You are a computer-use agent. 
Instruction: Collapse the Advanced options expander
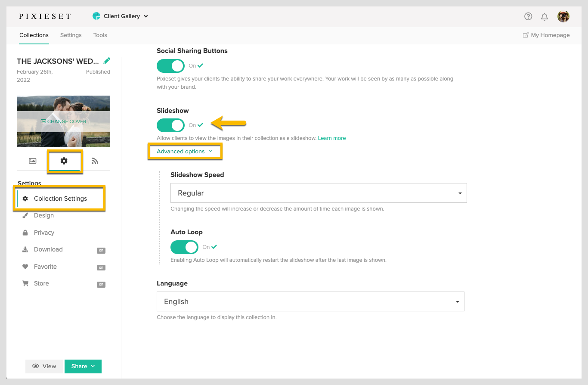tap(185, 152)
